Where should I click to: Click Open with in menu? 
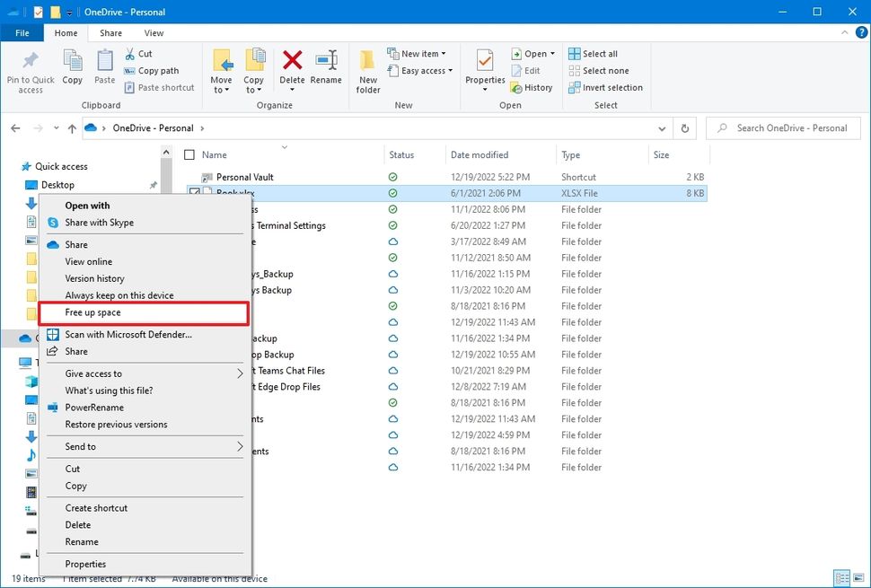coord(87,206)
